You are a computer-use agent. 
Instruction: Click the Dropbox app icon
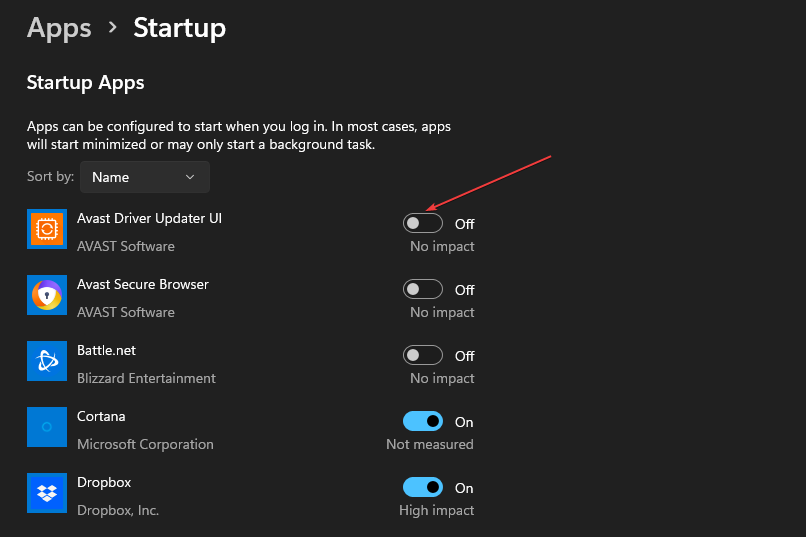tap(47, 493)
